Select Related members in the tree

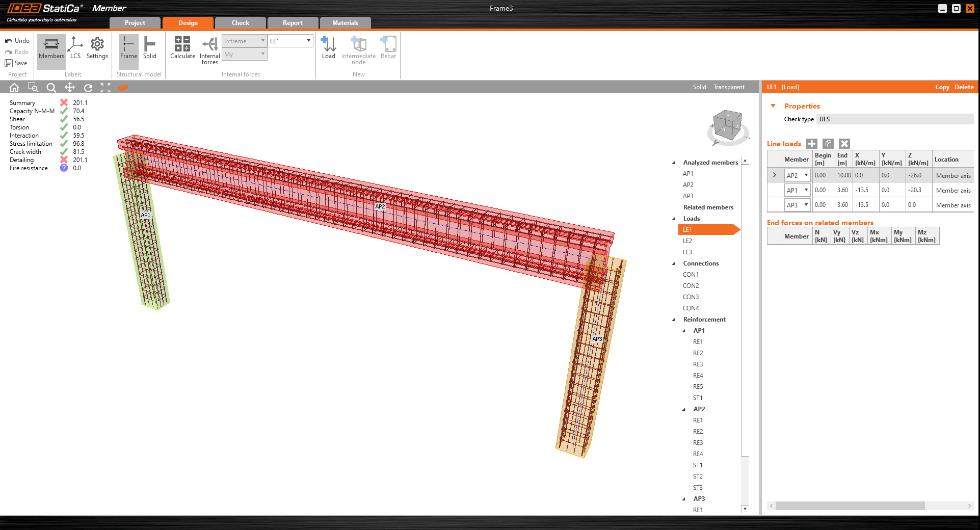[x=708, y=207]
